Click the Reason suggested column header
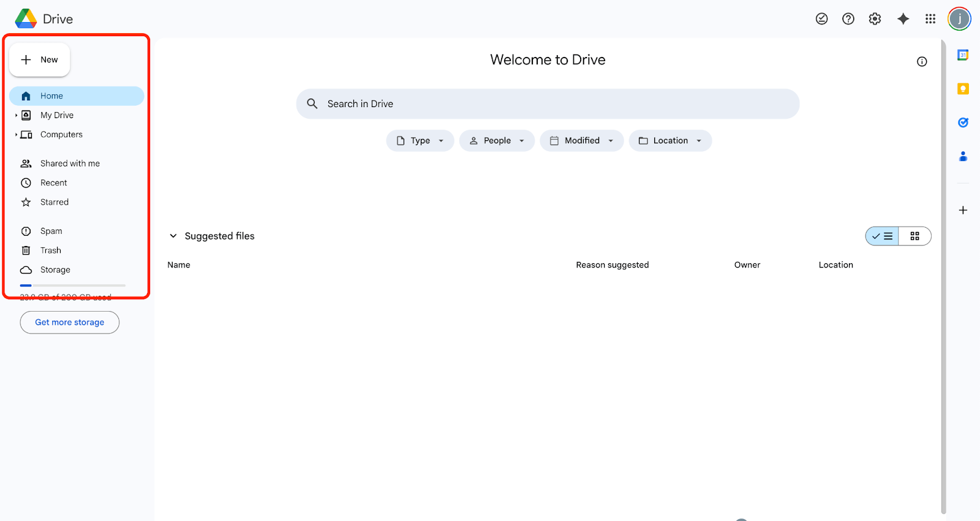 coord(612,264)
